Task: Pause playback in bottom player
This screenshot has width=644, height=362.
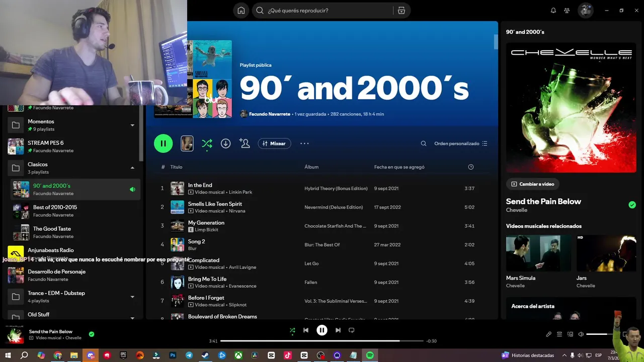Action: [322, 330]
